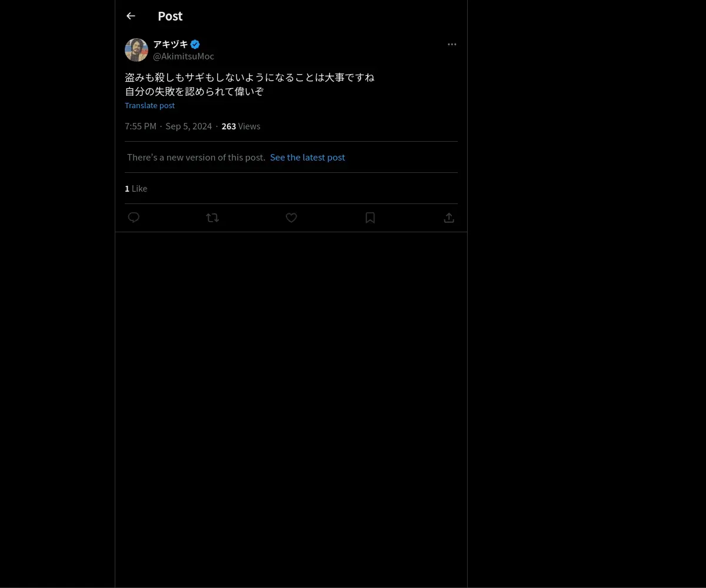The height and width of the screenshot is (588, 706).
Task: Click the blue verified badge
Action: tap(195, 44)
